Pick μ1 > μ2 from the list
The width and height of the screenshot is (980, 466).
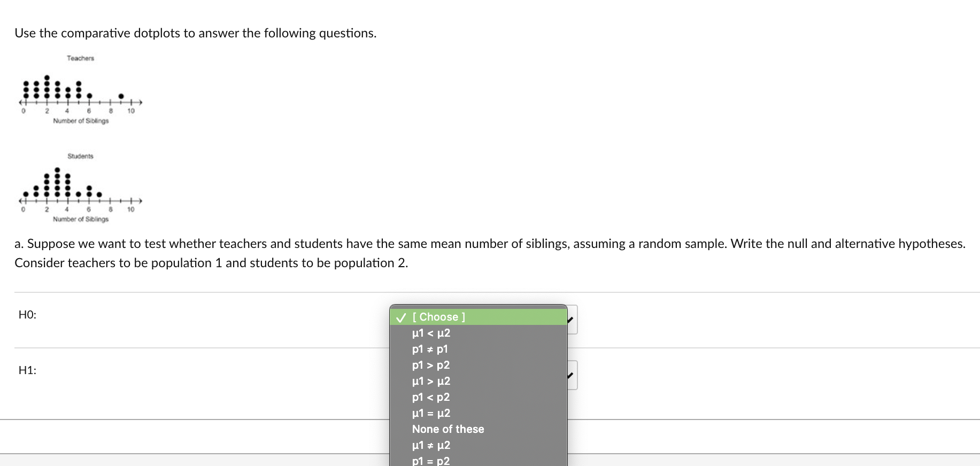(430, 380)
